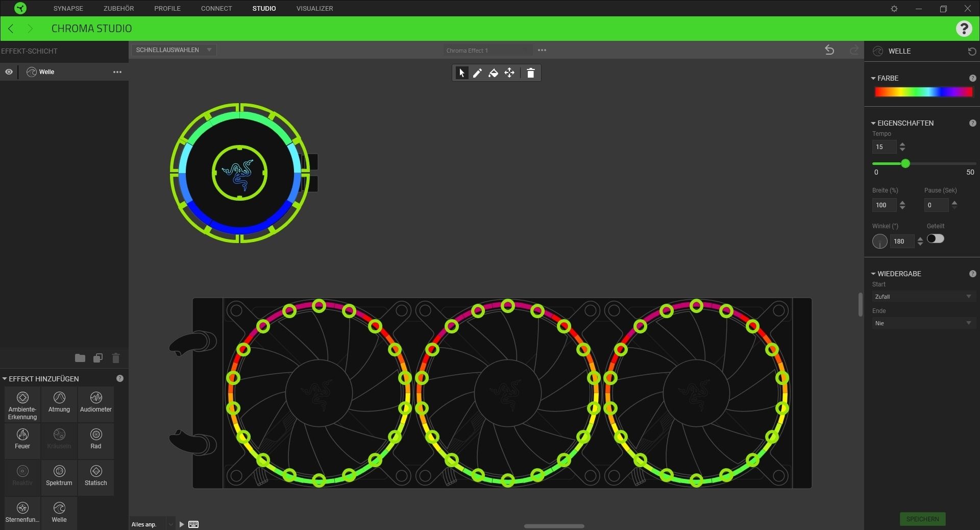The width and height of the screenshot is (980, 530).
Task: Select the move tool
Action: tap(509, 73)
